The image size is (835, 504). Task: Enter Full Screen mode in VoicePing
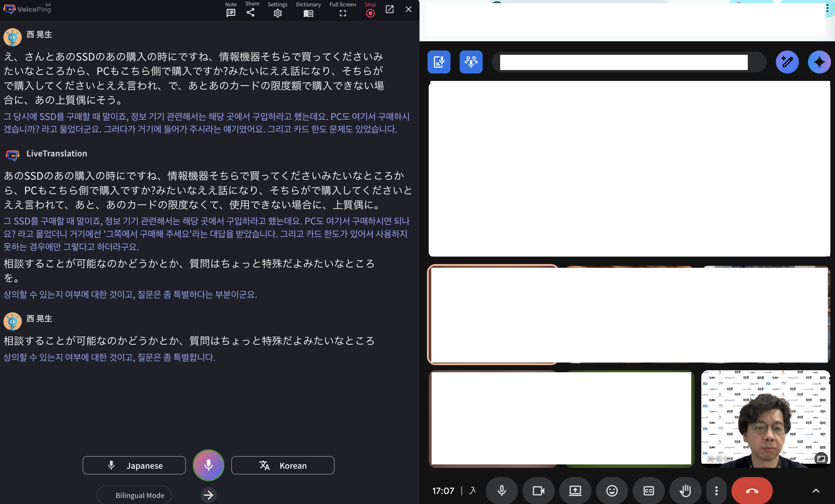coord(343,13)
